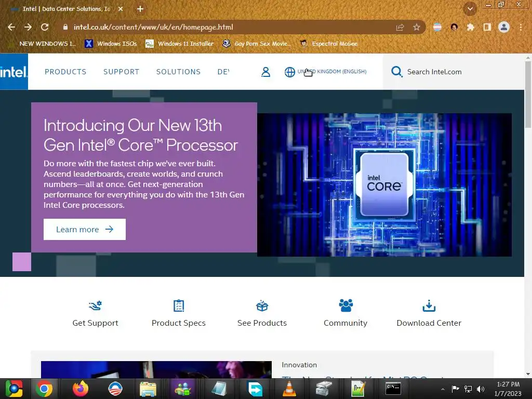
Task: Click the Product Specs clipboard icon
Action: (179, 305)
